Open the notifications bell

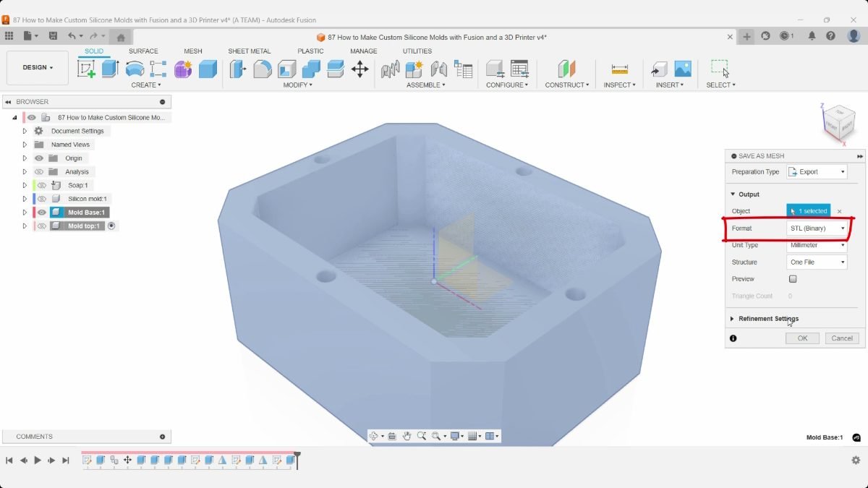click(x=812, y=35)
